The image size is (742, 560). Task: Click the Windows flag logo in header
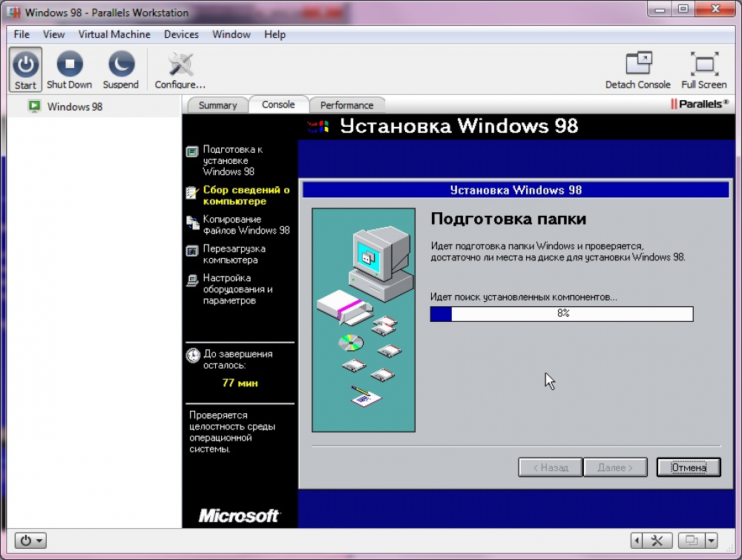pyautogui.click(x=318, y=126)
